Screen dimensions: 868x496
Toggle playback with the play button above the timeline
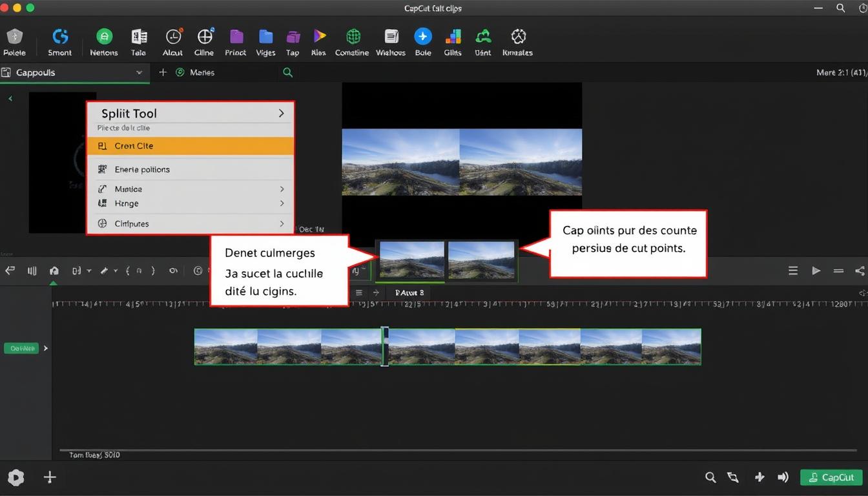point(816,270)
